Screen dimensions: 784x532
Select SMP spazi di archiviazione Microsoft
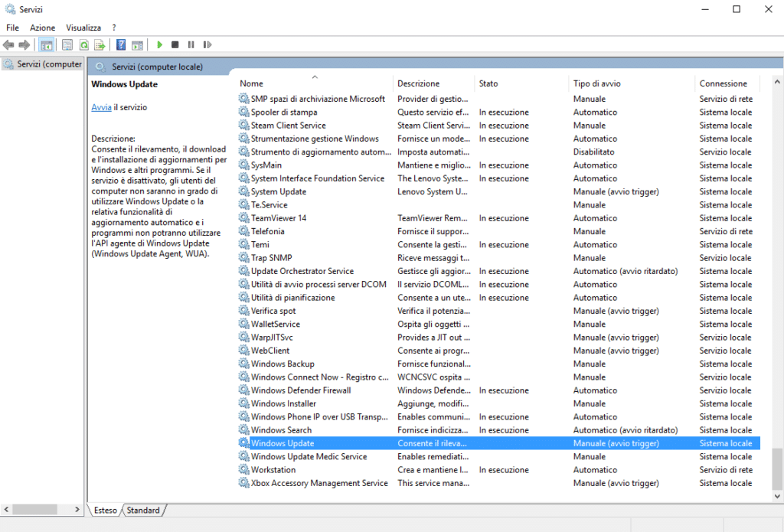pos(499,99)
